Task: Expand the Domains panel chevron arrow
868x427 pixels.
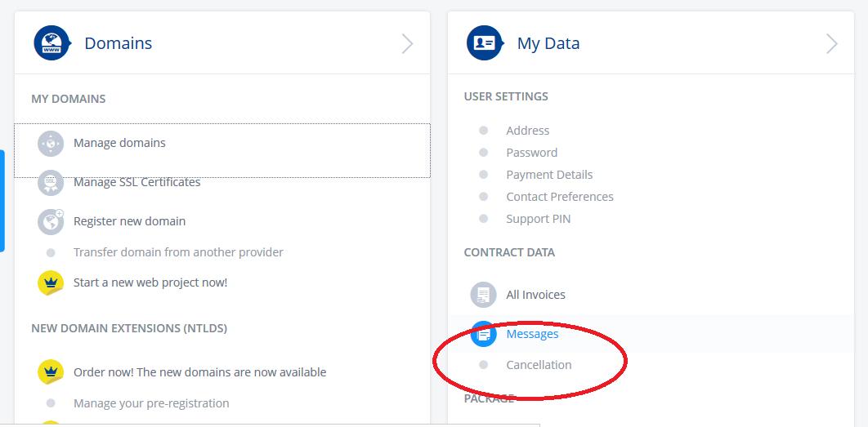Action: (407, 44)
